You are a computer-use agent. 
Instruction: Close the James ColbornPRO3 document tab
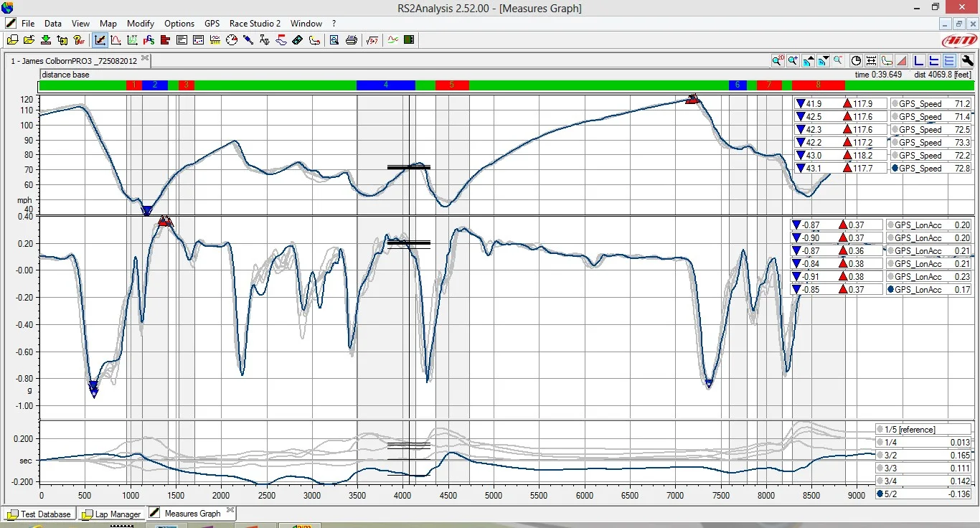(x=145, y=58)
